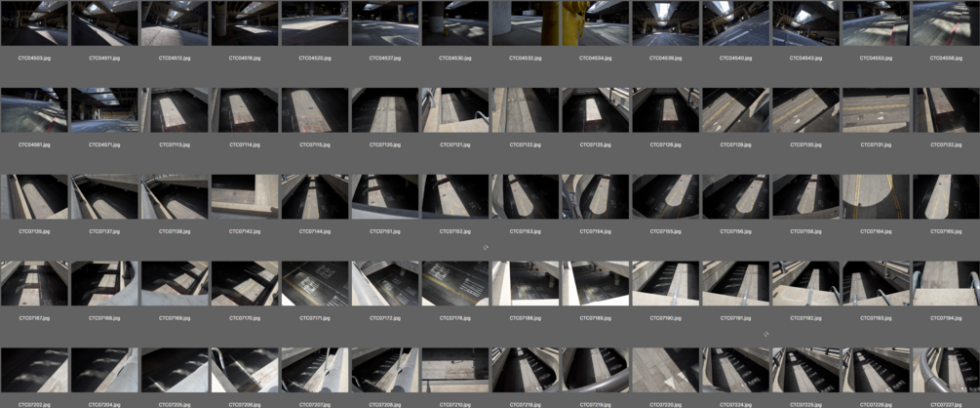Click the CTC04534.jpg image thumbnail
This screenshot has width=980, height=408.
click(x=595, y=23)
